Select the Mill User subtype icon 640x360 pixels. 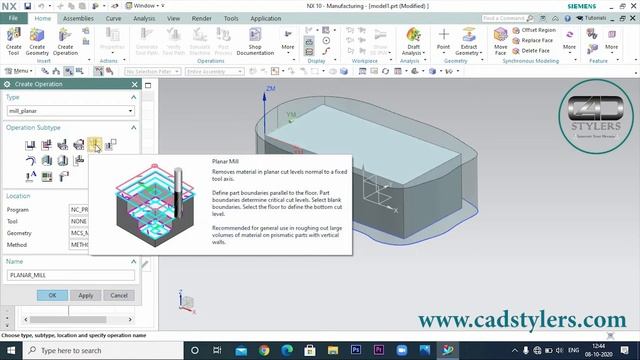pyautogui.click(x=63, y=176)
